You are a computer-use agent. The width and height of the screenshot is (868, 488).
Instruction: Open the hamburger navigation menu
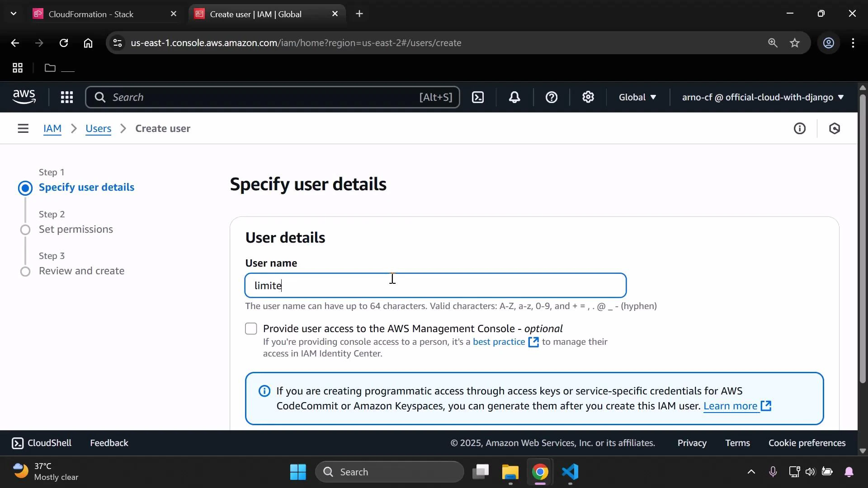click(23, 128)
